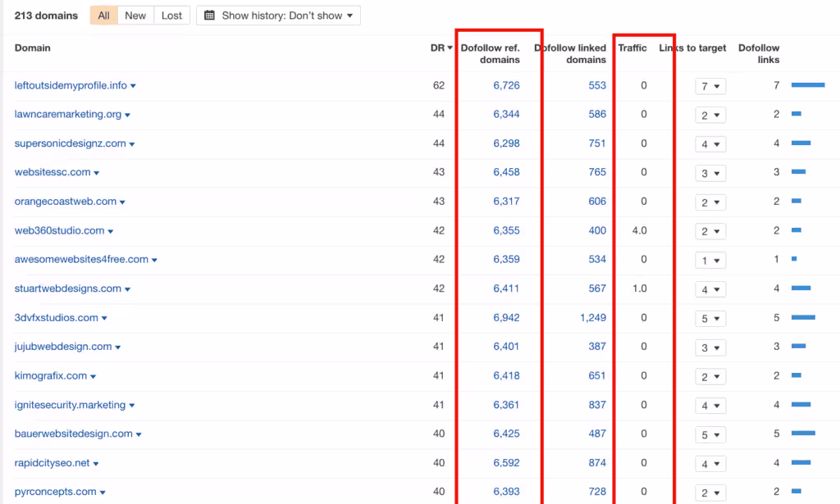Click the dofollow links bar for 3dvfxstudios.com
The height and width of the screenshot is (504, 840).
click(803, 317)
